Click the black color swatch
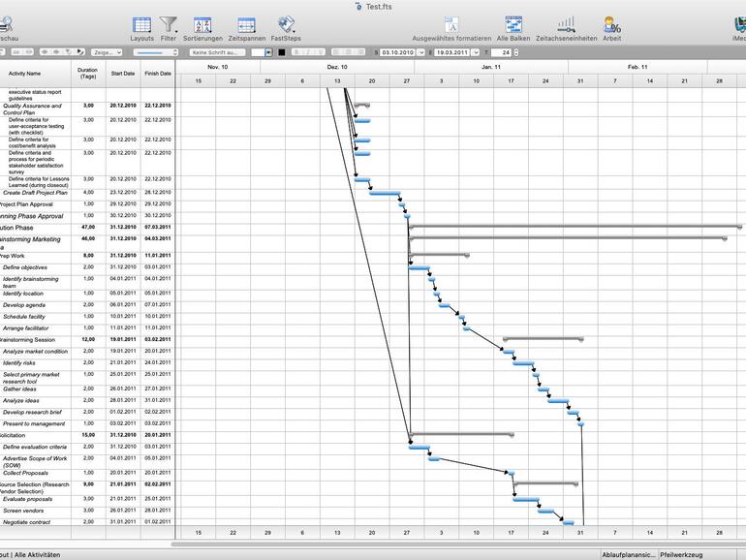 point(282,52)
